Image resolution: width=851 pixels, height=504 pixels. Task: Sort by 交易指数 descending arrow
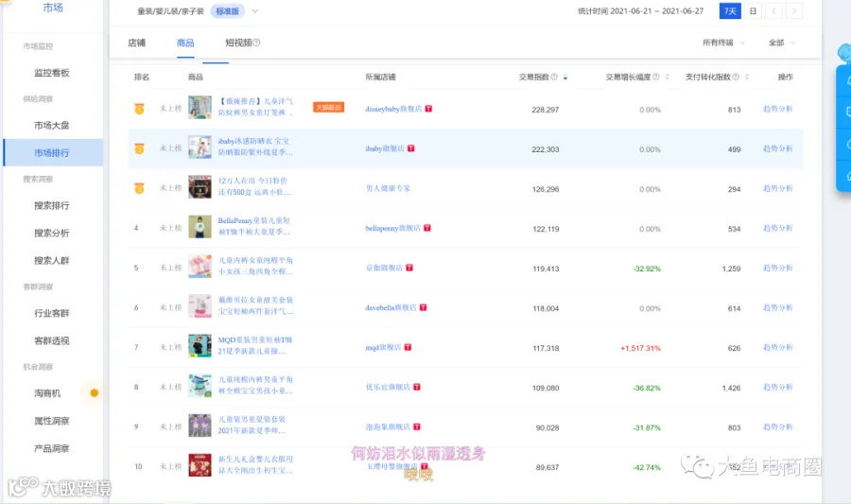[565, 78]
